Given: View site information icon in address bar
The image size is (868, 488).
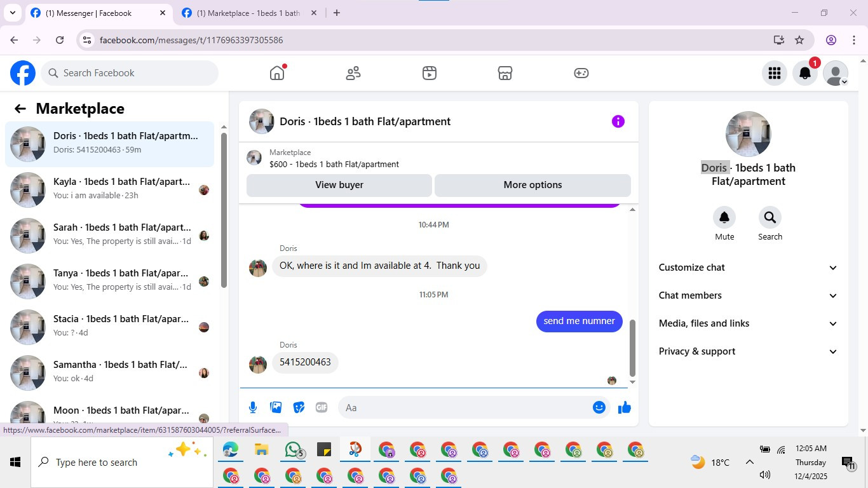Looking at the screenshot, I should [87, 40].
